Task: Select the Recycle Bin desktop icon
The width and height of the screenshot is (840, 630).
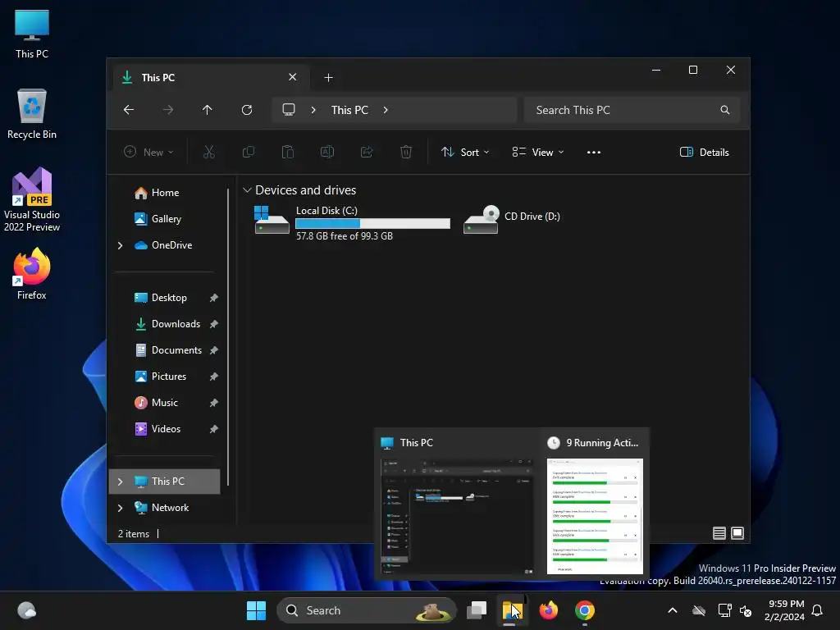Action: pos(32,114)
